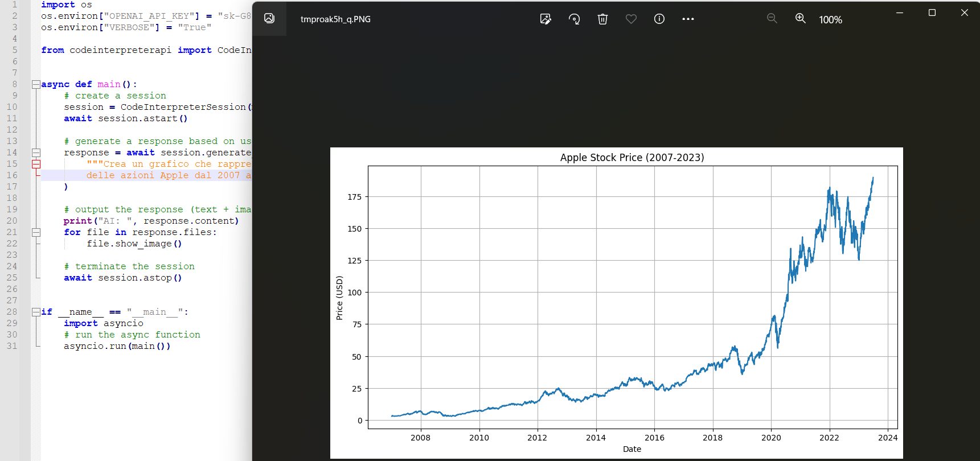Click line number 31 in the editor margin

pyautogui.click(x=12, y=346)
